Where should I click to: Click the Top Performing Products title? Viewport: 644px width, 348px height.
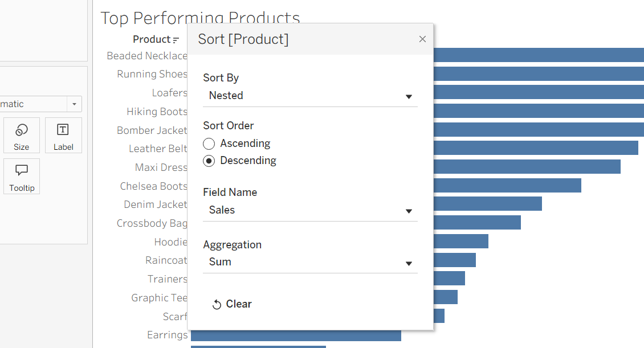point(200,18)
